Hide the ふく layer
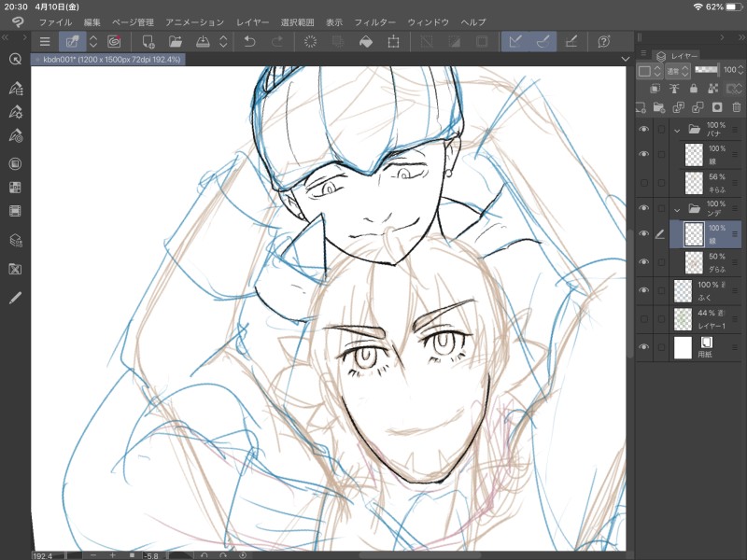 point(644,290)
